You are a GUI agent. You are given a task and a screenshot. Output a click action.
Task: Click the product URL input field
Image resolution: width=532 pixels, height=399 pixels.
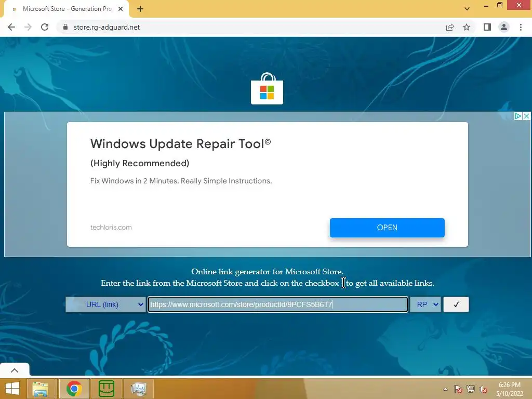coord(278,304)
